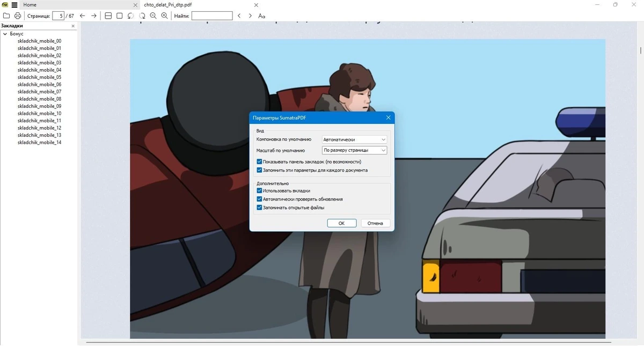
Task: Find previous match with left chevron
Action: click(239, 16)
